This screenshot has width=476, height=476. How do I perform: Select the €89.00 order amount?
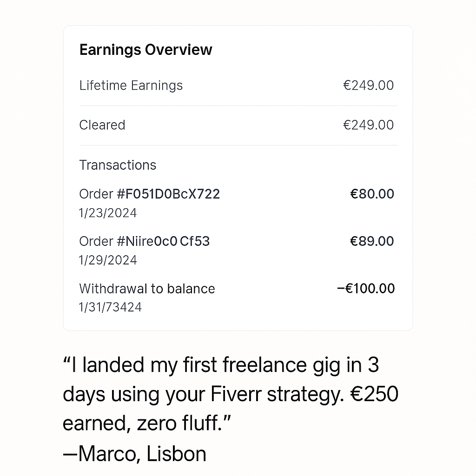click(x=372, y=241)
